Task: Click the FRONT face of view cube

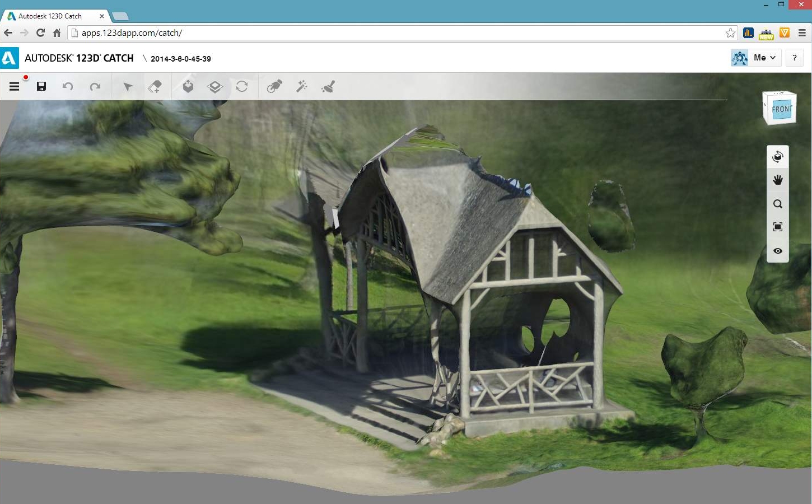Action: click(x=781, y=109)
